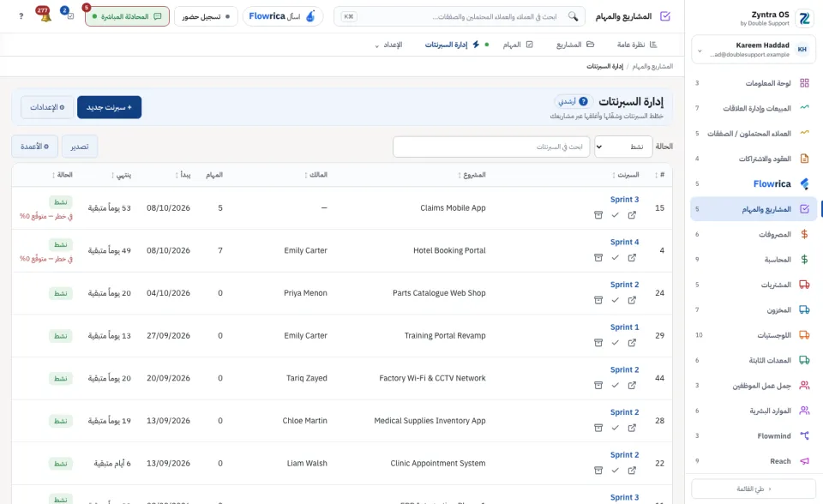
Task: Collapse the sidebar with طي القائمة
Action: click(x=754, y=489)
